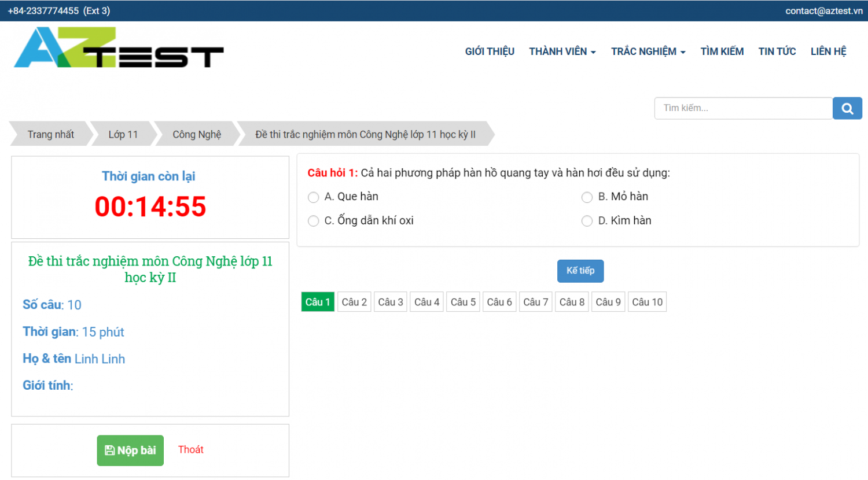Click Trang nhất breadcrumb
This screenshot has width=868, height=480.
coord(51,134)
